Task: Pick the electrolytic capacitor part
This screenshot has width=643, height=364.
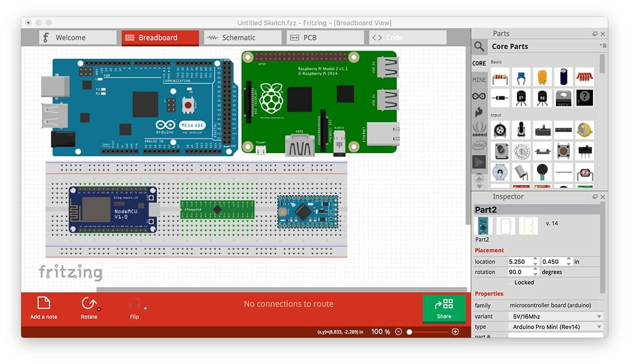Action: [563, 77]
